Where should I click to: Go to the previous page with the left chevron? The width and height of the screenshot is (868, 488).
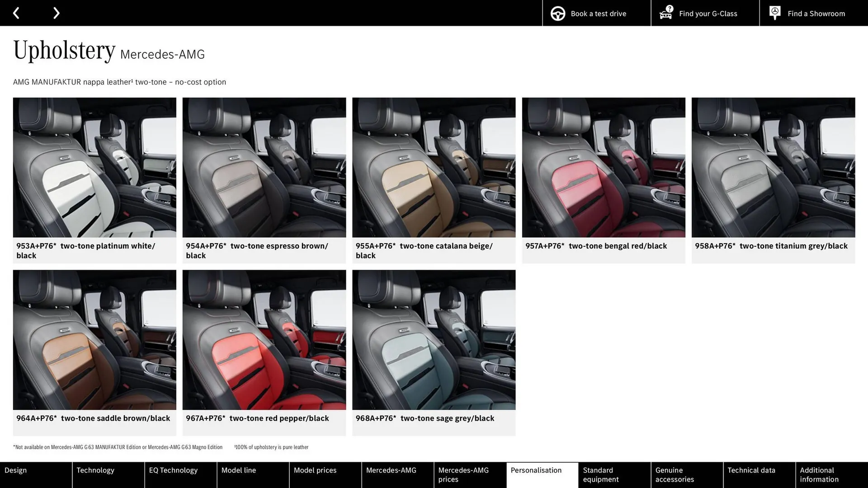(16, 13)
